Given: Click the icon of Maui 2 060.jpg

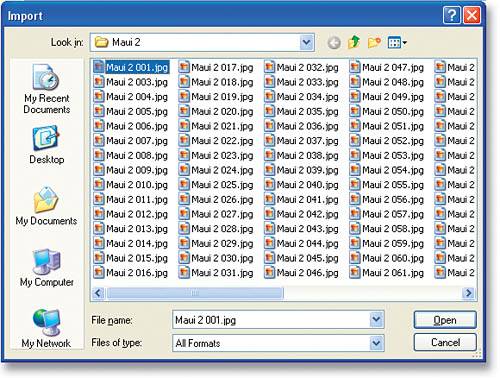Looking at the screenshot, I should click(x=355, y=258).
